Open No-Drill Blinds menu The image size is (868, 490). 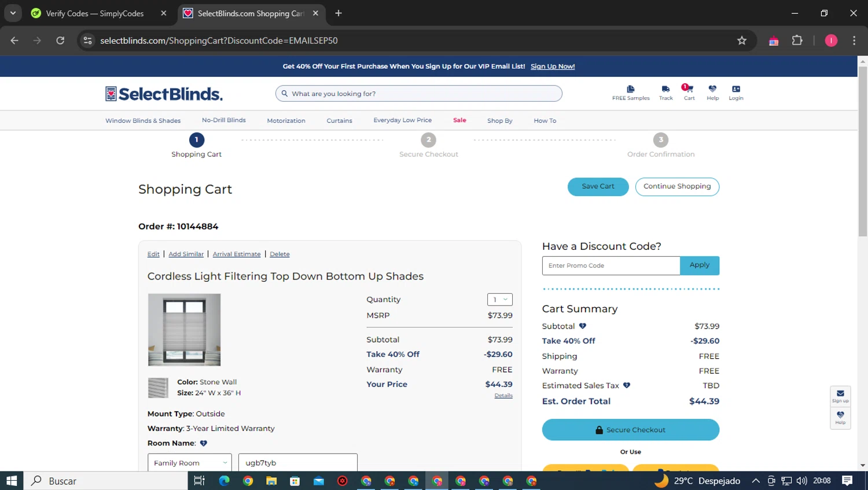[x=224, y=120]
